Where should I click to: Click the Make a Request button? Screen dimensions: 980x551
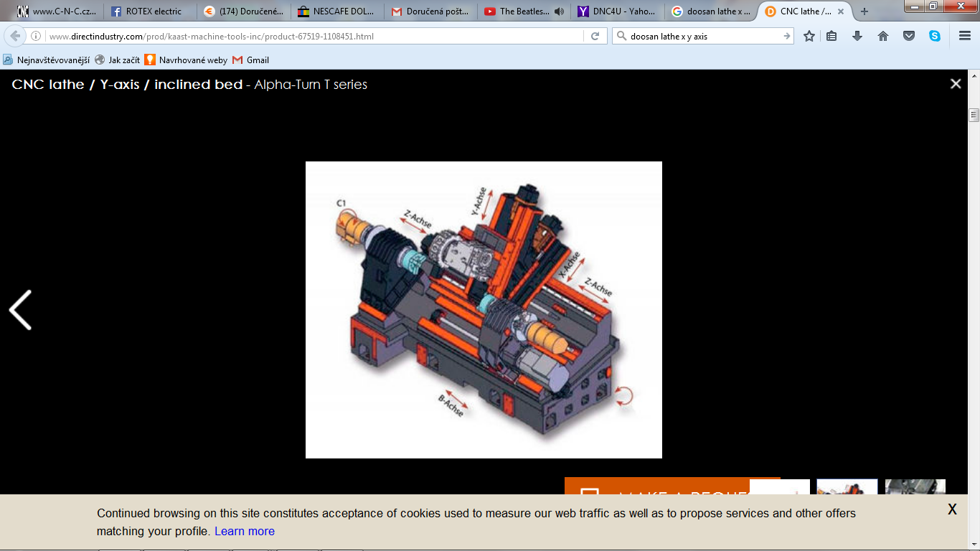[x=656, y=487]
